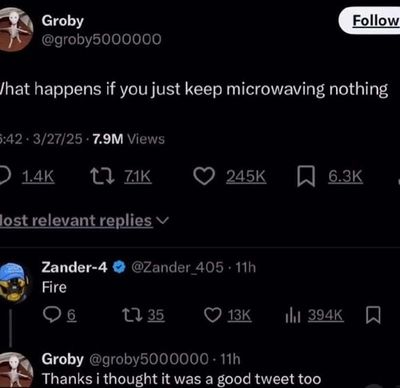Like Groby's main tweet with heart icon

pyautogui.click(x=204, y=176)
